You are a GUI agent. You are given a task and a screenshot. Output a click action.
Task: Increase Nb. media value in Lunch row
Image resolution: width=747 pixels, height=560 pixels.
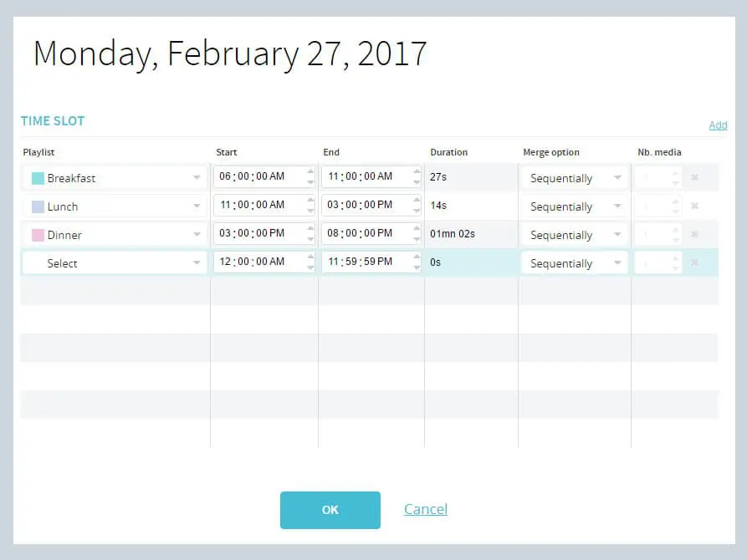(x=676, y=201)
